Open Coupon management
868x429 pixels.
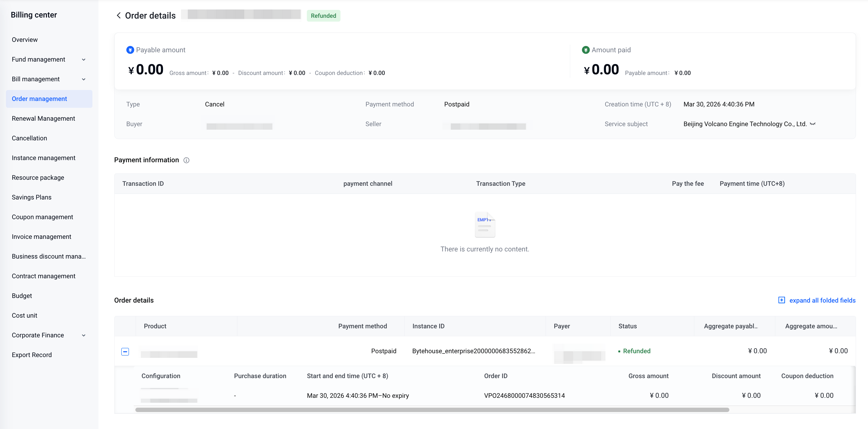[42, 217]
